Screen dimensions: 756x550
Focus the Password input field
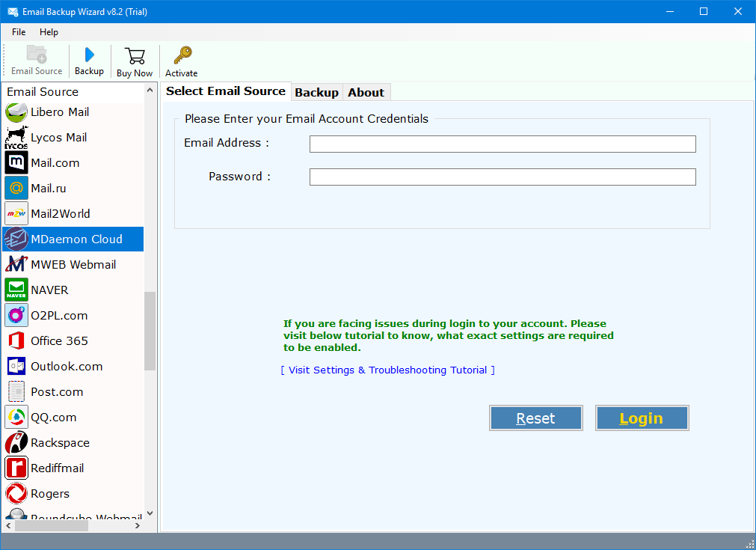[x=503, y=177]
